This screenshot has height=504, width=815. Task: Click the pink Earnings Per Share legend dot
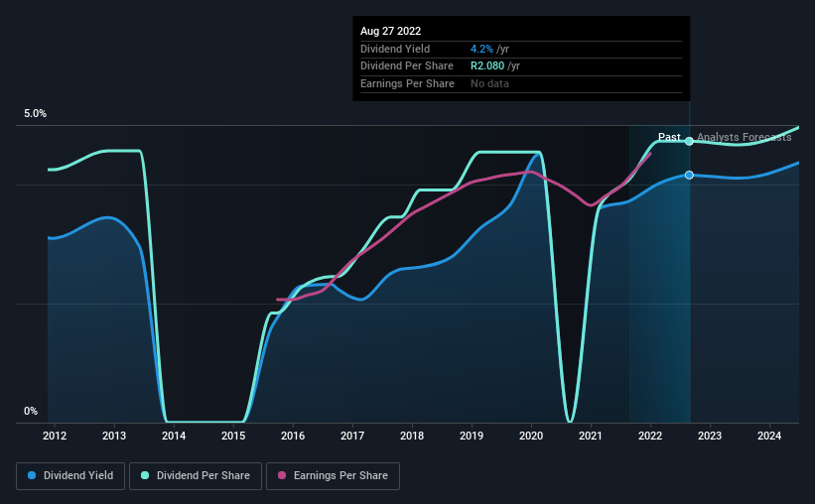coord(282,475)
